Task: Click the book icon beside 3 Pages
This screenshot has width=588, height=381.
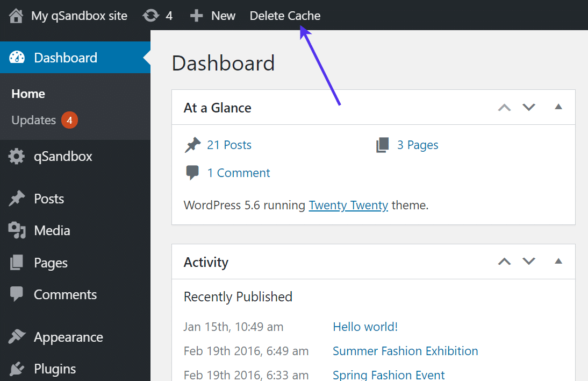Action: click(x=382, y=144)
